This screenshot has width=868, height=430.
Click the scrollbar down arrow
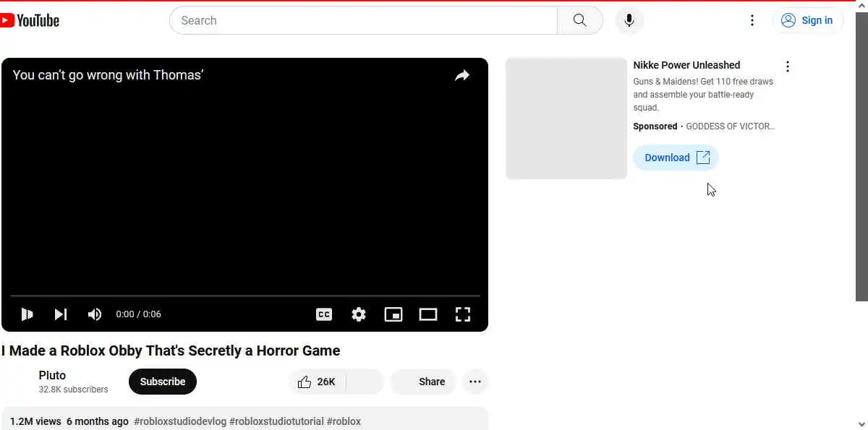(861, 423)
